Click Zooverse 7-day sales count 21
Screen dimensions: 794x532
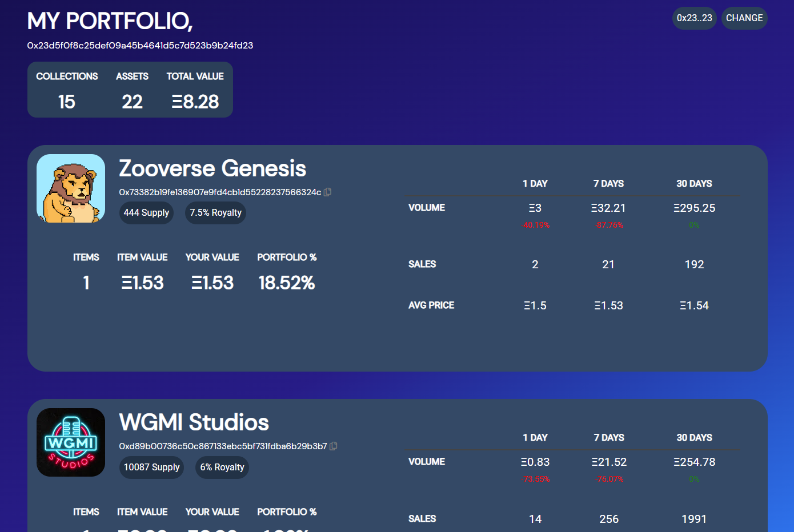click(608, 264)
